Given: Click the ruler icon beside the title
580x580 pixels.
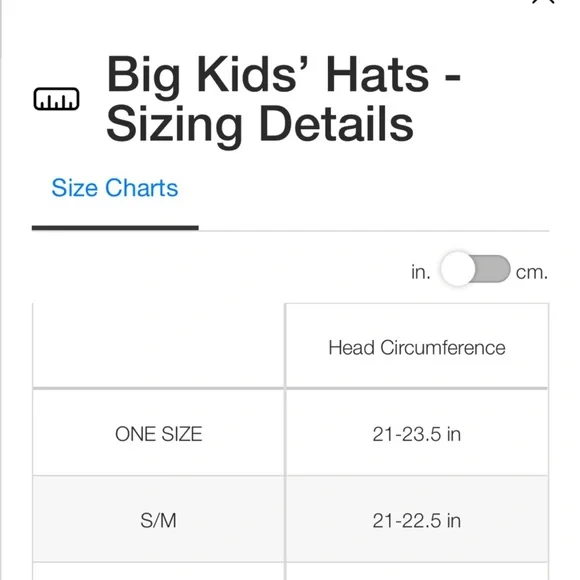Looking at the screenshot, I should click(x=56, y=99).
